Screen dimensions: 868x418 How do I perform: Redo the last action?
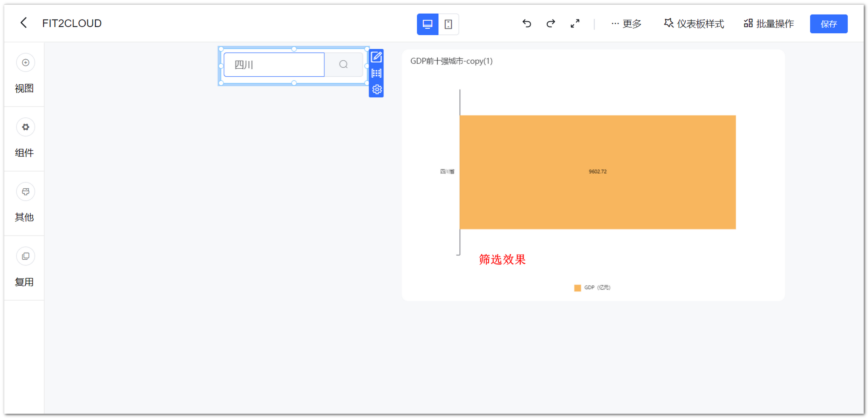551,23
